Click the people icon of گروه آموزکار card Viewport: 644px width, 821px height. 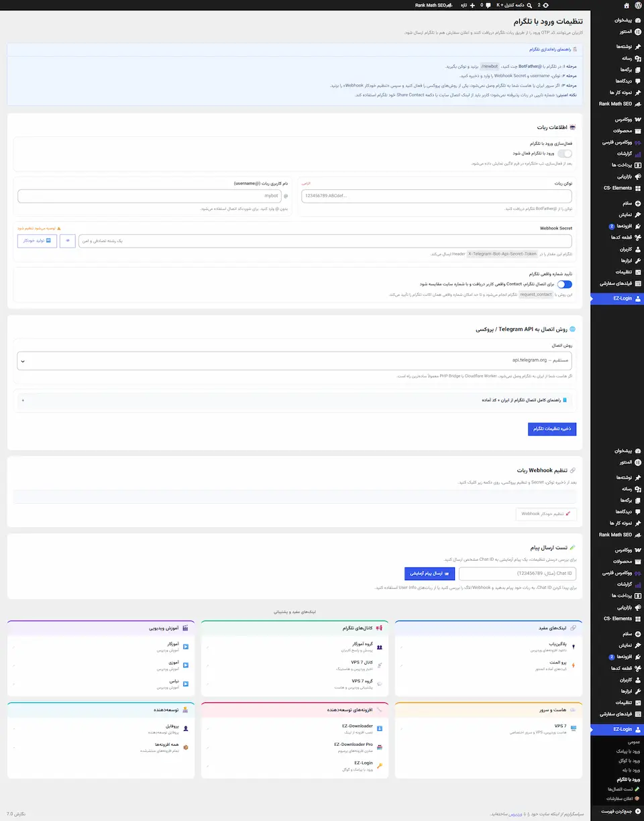(x=379, y=647)
